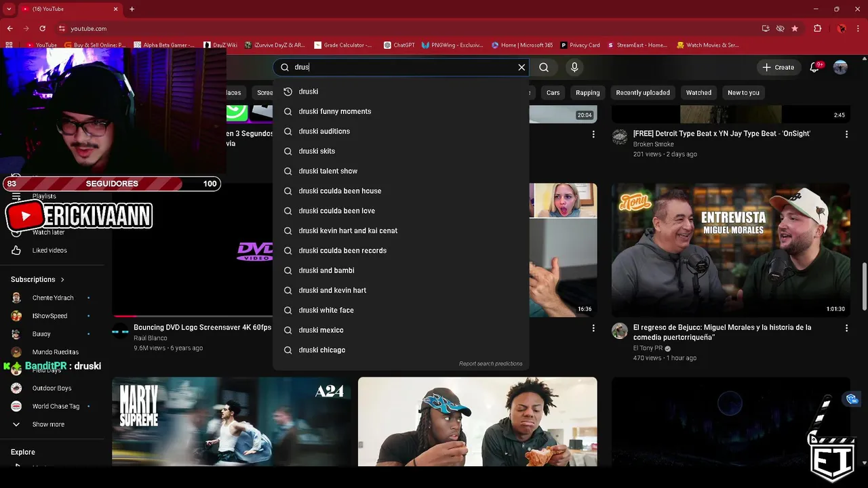Select suggestion 'druski funny moments'
Screen dimensions: 868x488
[401, 111]
